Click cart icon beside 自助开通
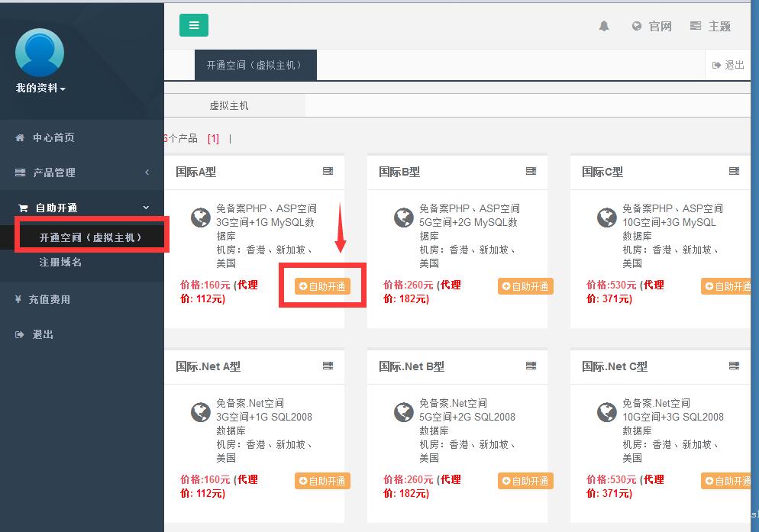This screenshot has height=532, width=759. [23, 208]
